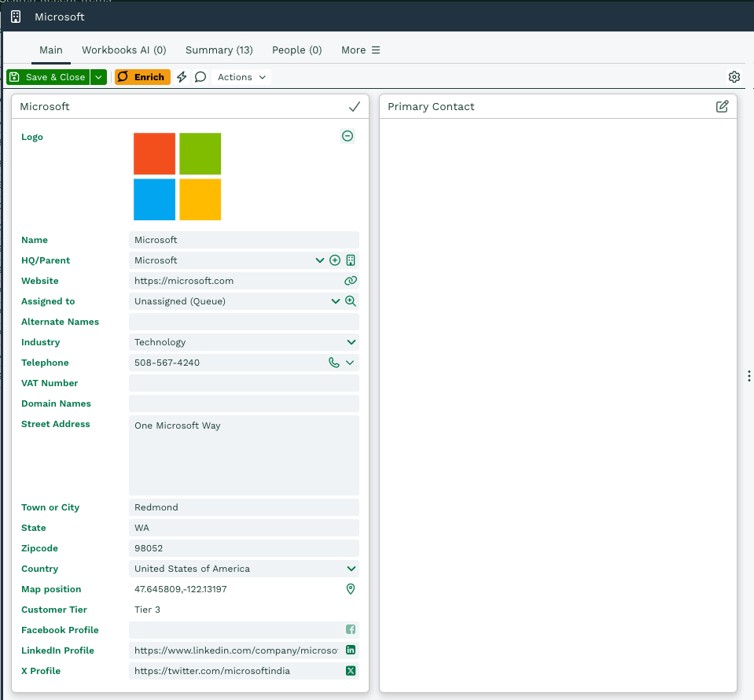
Task: Open website link icon beside microsoft.com
Action: 351,281
